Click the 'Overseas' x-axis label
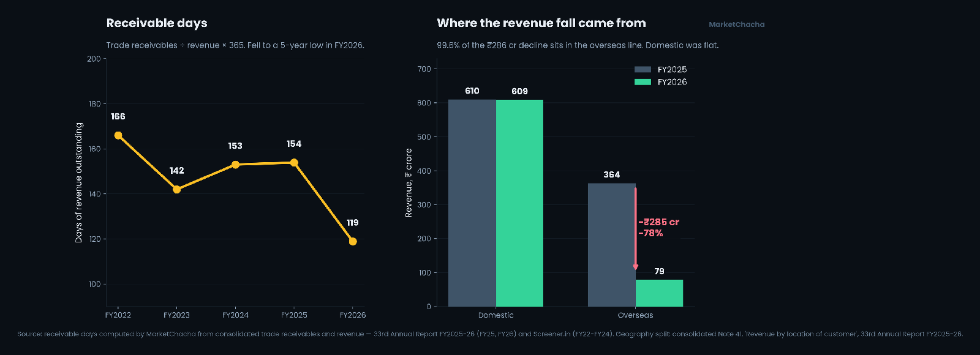The image size is (980, 355). (x=635, y=315)
